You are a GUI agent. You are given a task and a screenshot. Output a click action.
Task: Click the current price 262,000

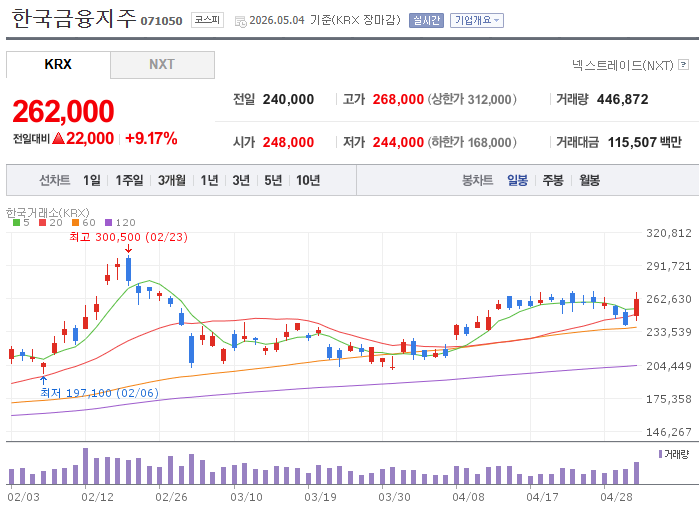pyautogui.click(x=63, y=111)
